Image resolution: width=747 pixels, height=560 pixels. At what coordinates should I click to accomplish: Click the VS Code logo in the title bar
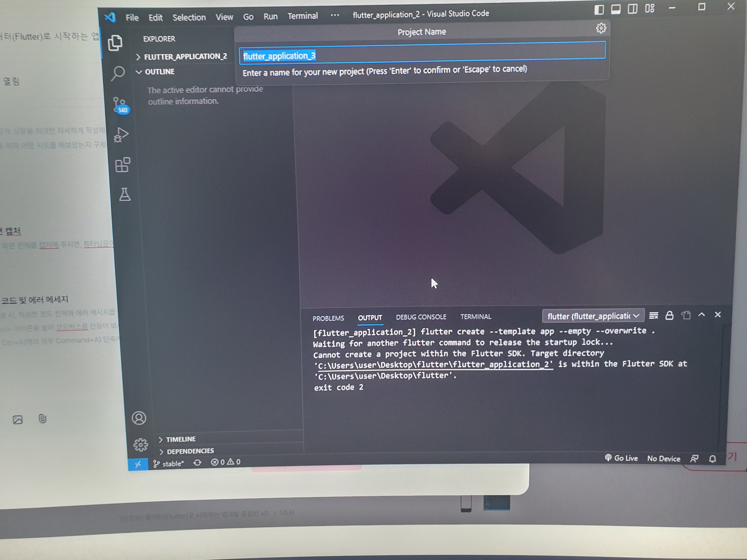pos(110,17)
